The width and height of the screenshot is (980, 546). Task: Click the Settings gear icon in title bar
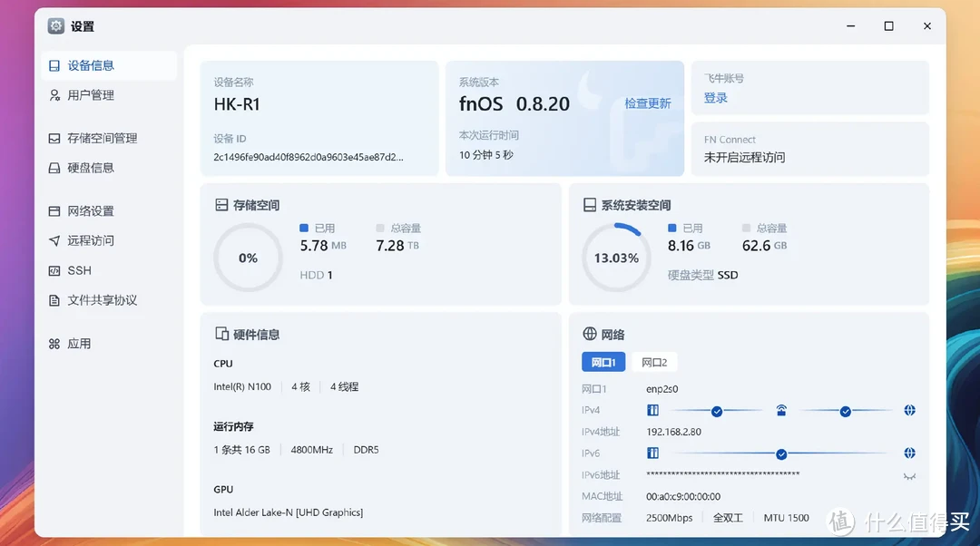click(x=56, y=26)
